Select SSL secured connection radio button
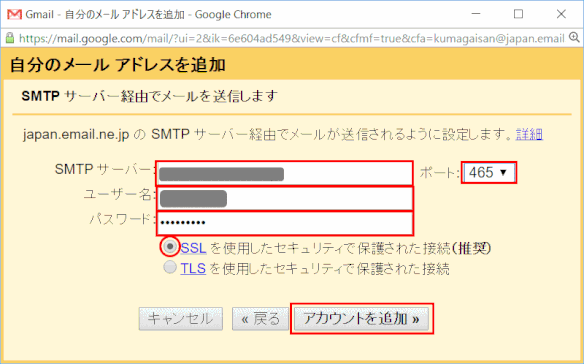 tap(170, 246)
